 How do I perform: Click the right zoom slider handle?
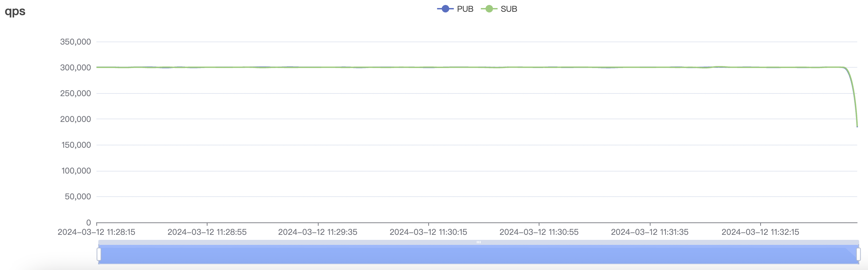(x=858, y=254)
